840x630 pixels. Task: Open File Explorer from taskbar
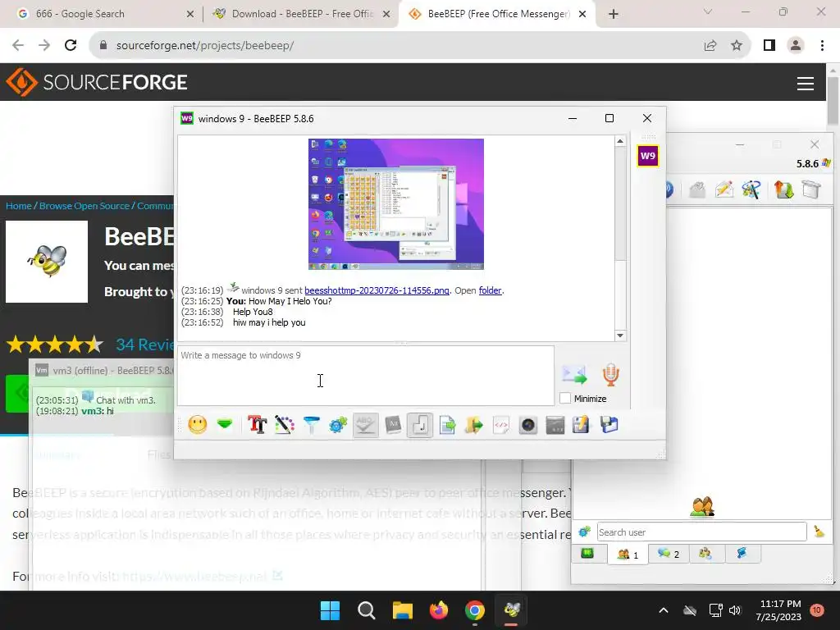pos(402,610)
